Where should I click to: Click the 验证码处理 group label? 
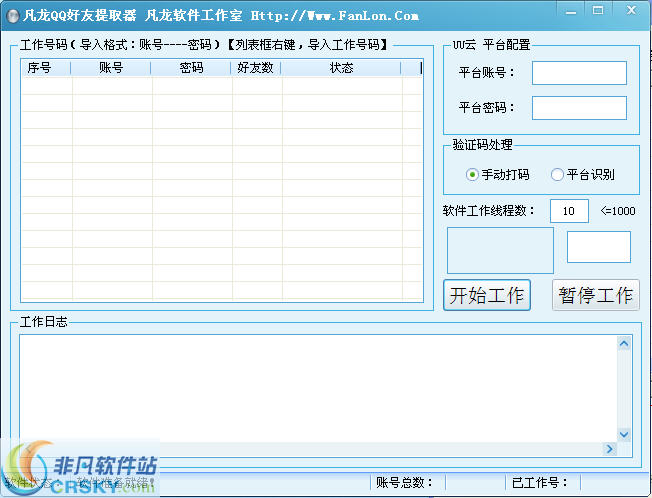point(482,145)
